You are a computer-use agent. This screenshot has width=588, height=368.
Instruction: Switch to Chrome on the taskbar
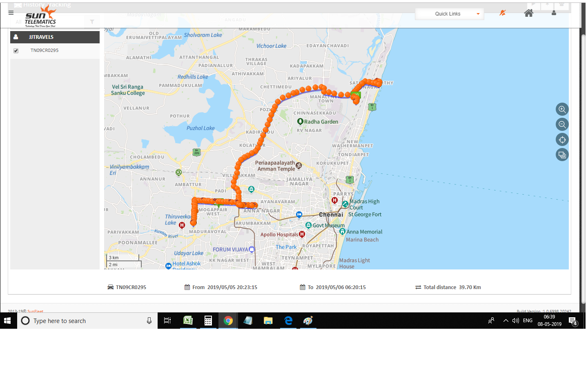coord(228,321)
